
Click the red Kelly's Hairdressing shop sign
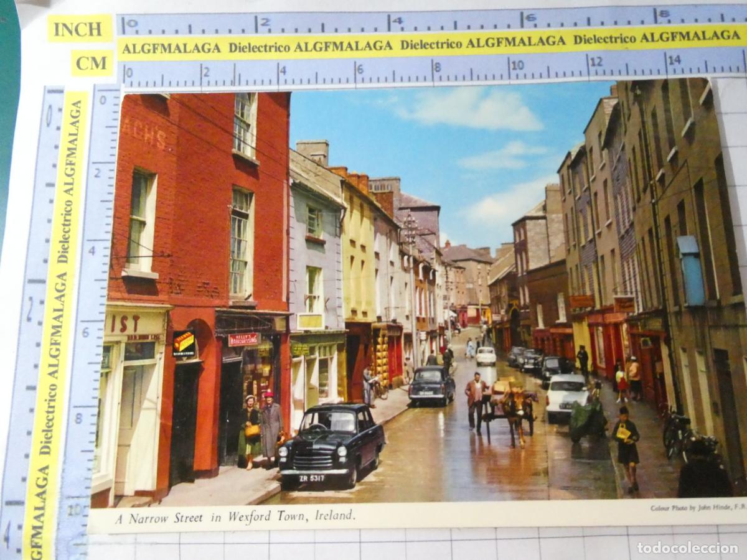243,339
